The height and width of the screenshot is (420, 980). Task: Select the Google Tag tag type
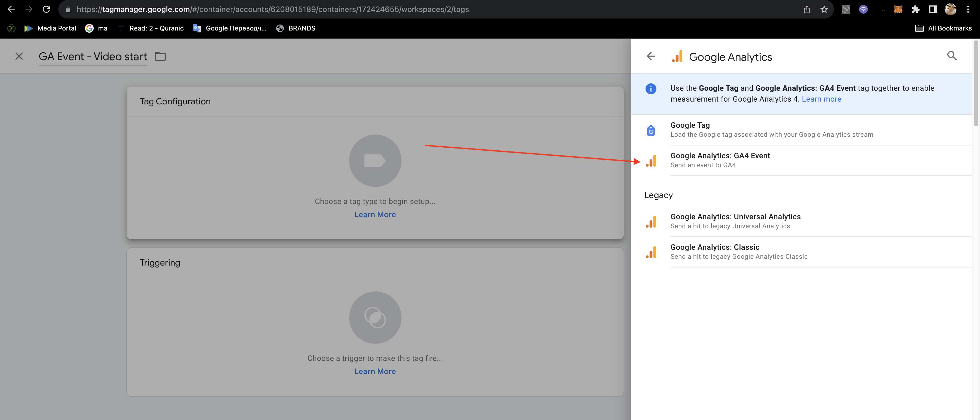pyautogui.click(x=802, y=130)
